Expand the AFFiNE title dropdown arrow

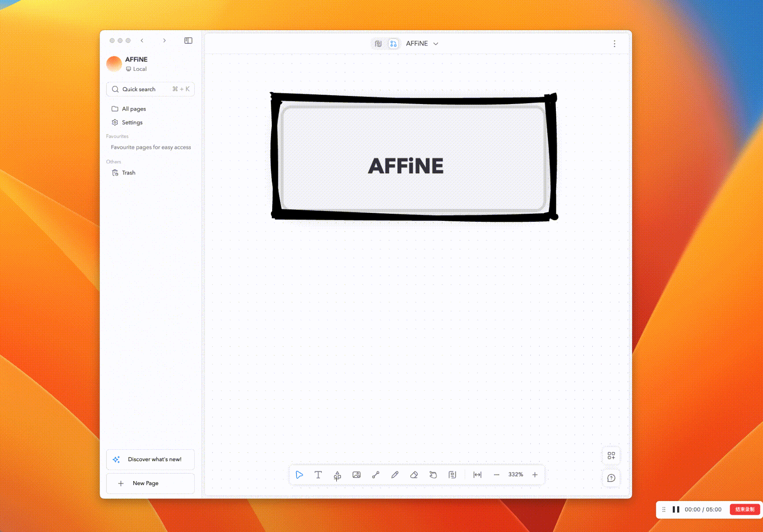(435, 43)
